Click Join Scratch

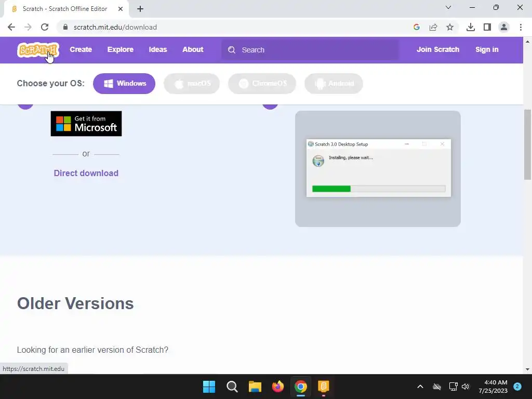(x=437, y=49)
